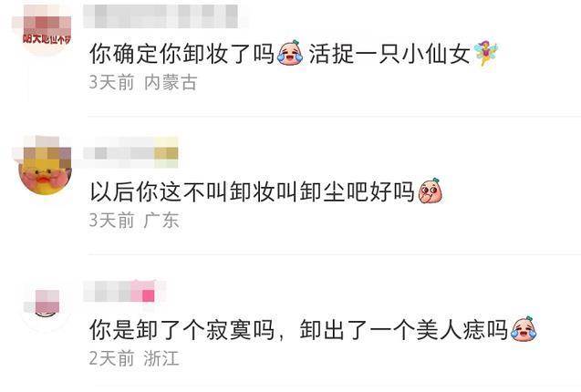Click the 3天前 timestamp beside 内蒙古
581x392 pixels.
point(111,82)
